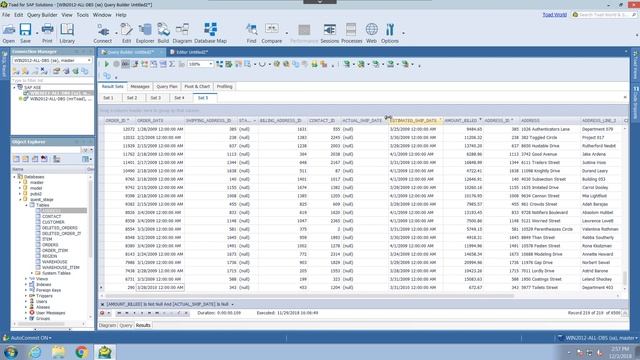
Task: Select the CUSTOMER table in tree
Action: (53, 222)
